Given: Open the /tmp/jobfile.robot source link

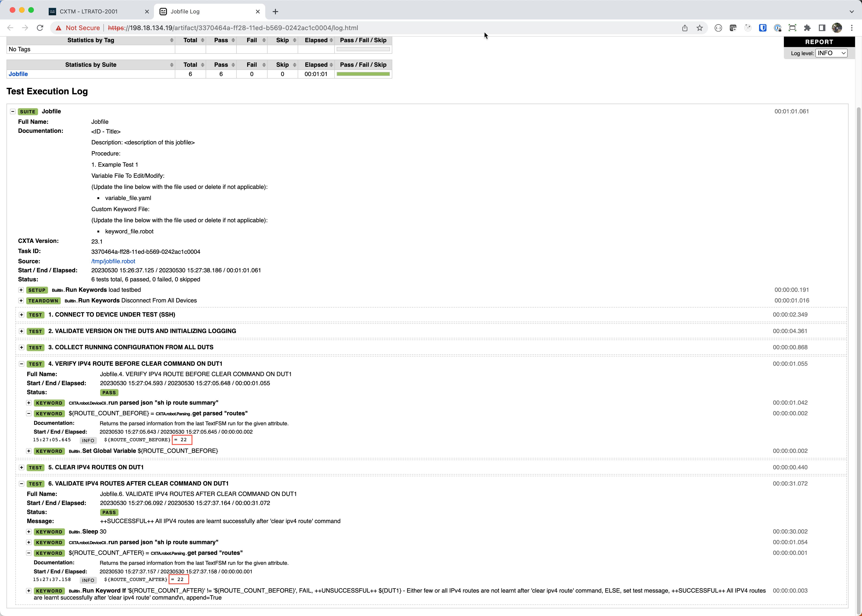Looking at the screenshot, I should [x=113, y=261].
